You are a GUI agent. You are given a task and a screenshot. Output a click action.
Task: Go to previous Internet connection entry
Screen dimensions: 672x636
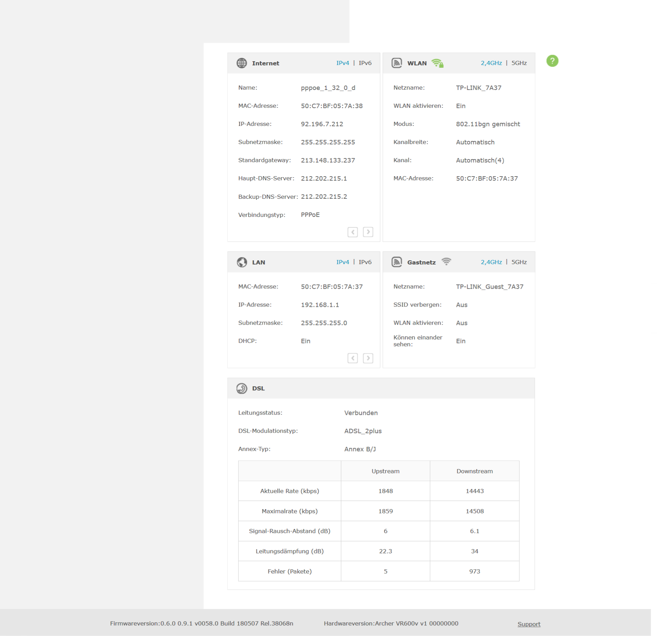352,232
